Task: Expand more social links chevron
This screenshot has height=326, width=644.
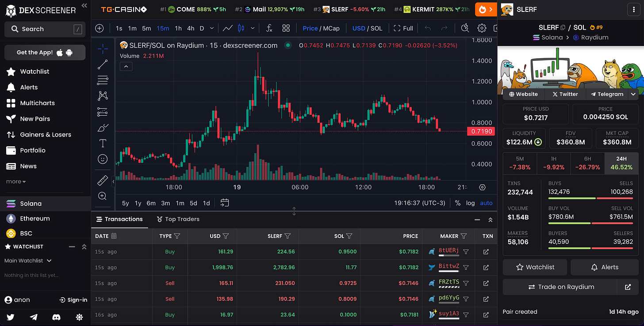Action: coord(633,94)
